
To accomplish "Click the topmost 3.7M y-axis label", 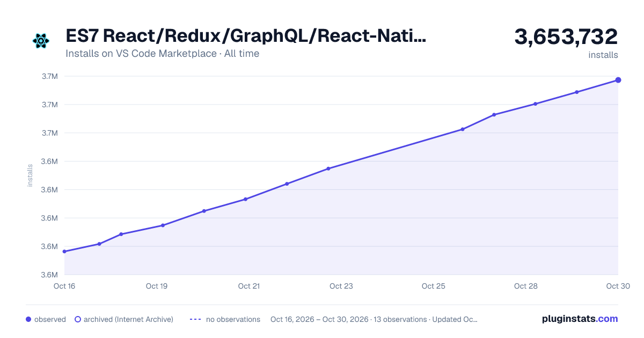I will tap(49, 76).
